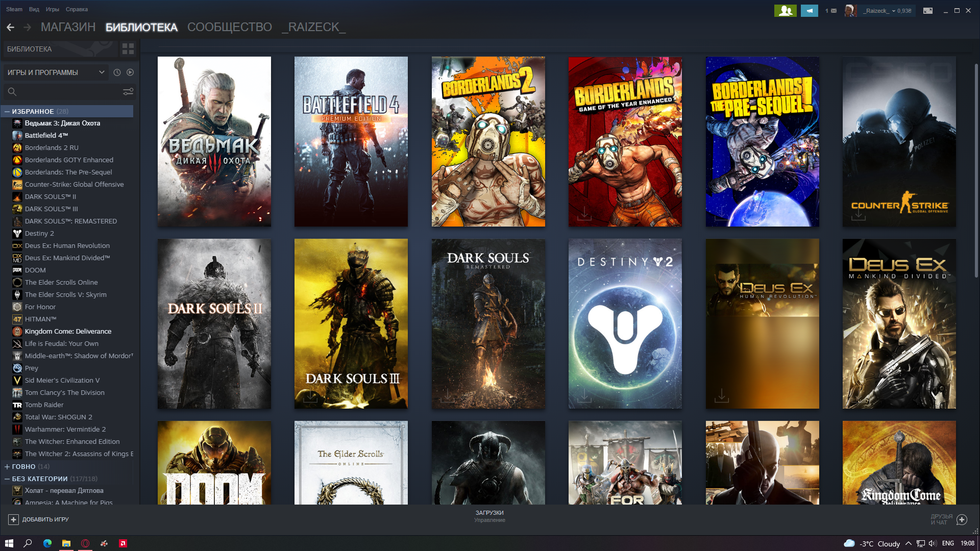Show hidden tray icons chevron
This screenshot has height=551, width=980.
point(909,543)
